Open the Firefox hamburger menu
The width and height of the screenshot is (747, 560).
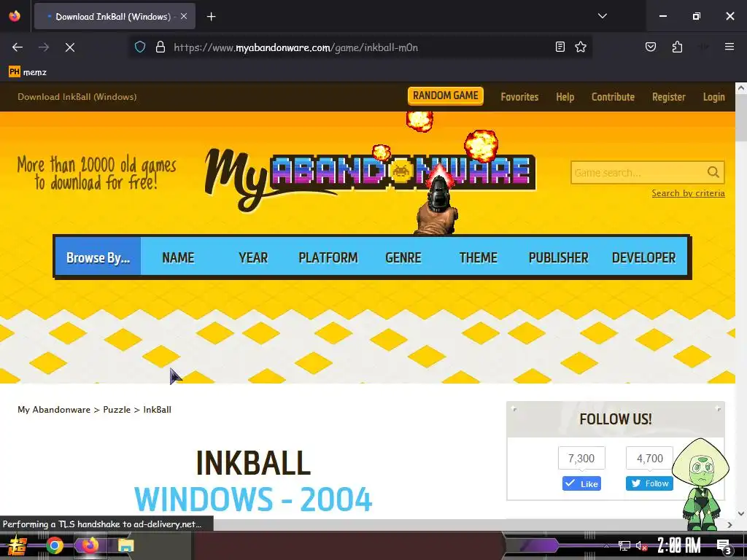point(729,47)
